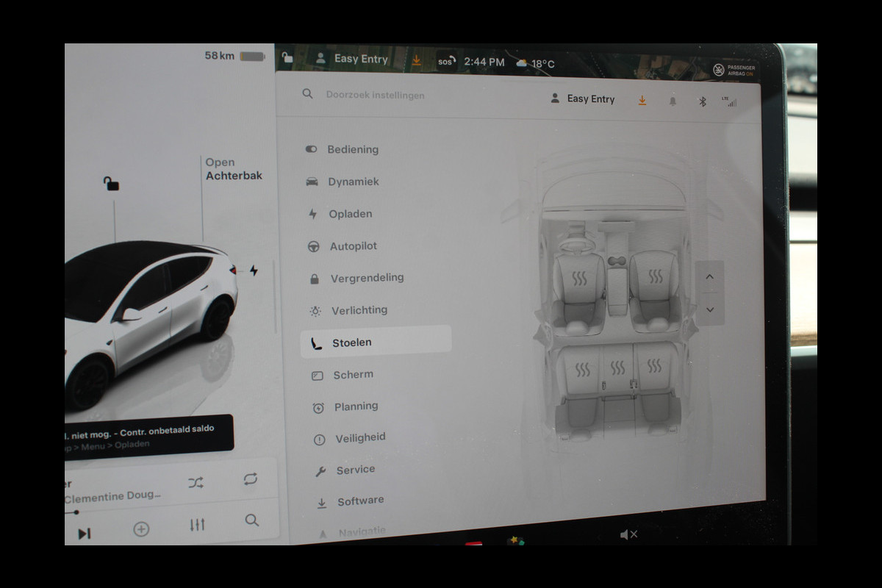Tap the charging bolt icon beside car
Image resolution: width=882 pixels, height=588 pixels.
point(254,270)
